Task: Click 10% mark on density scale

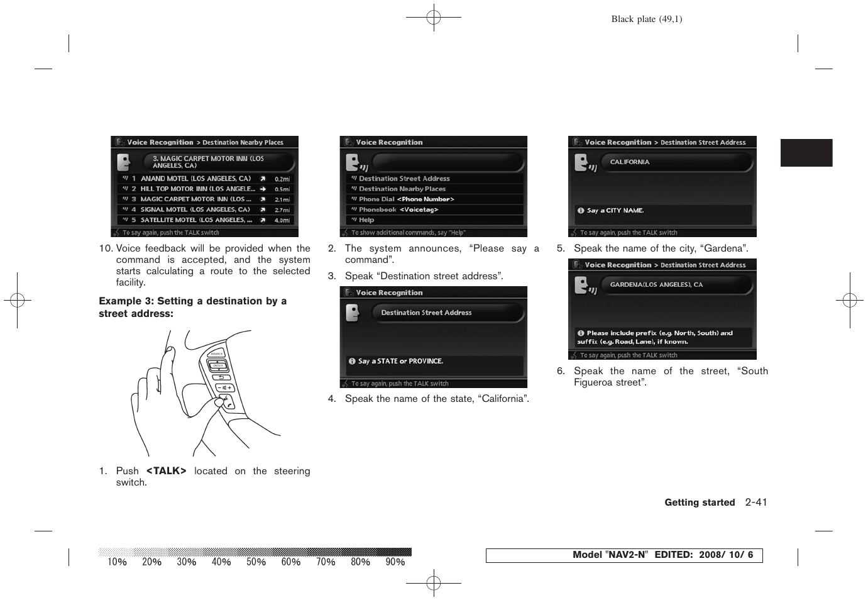Action: click(117, 562)
